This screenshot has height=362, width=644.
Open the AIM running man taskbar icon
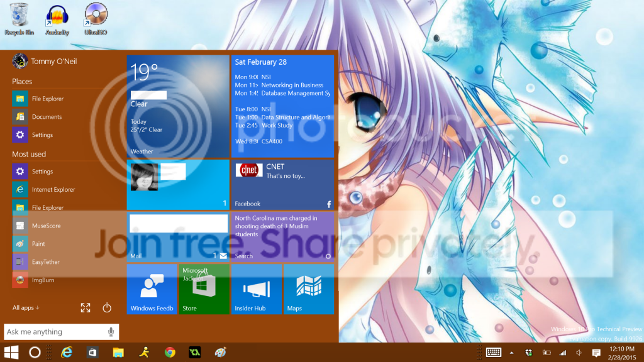pyautogui.click(x=144, y=353)
